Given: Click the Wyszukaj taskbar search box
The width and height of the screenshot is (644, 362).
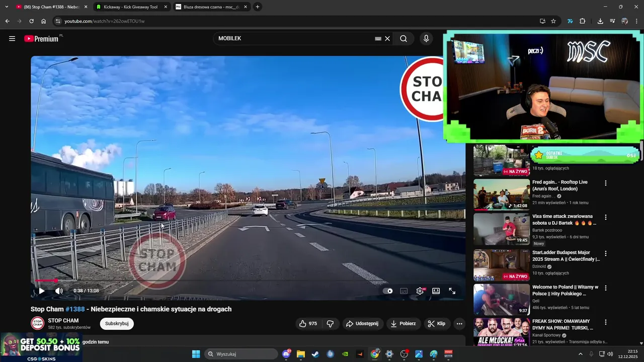Looking at the screenshot, I should (x=242, y=354).
